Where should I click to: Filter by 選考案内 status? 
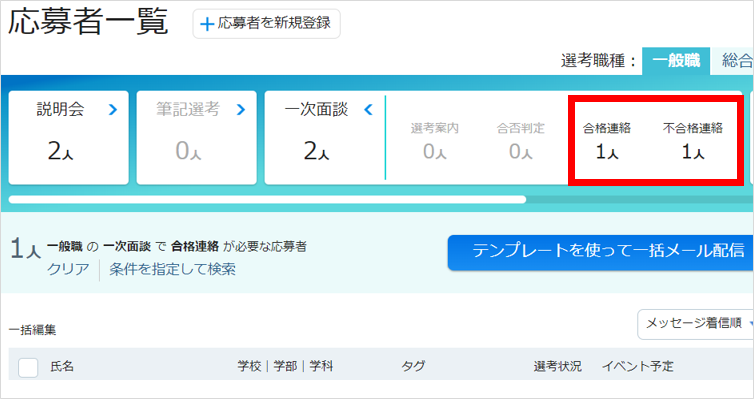tap(435, 141)
